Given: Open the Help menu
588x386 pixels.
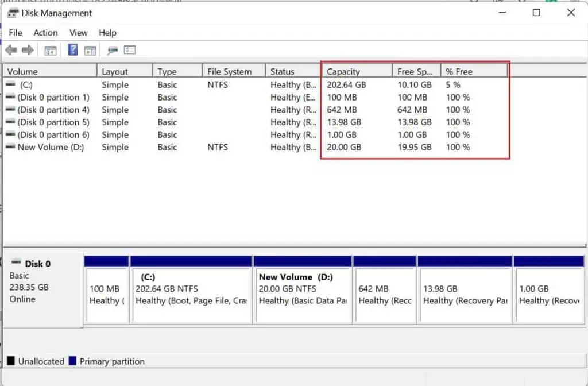Looking at the screenshot, I should pos(107,33).
